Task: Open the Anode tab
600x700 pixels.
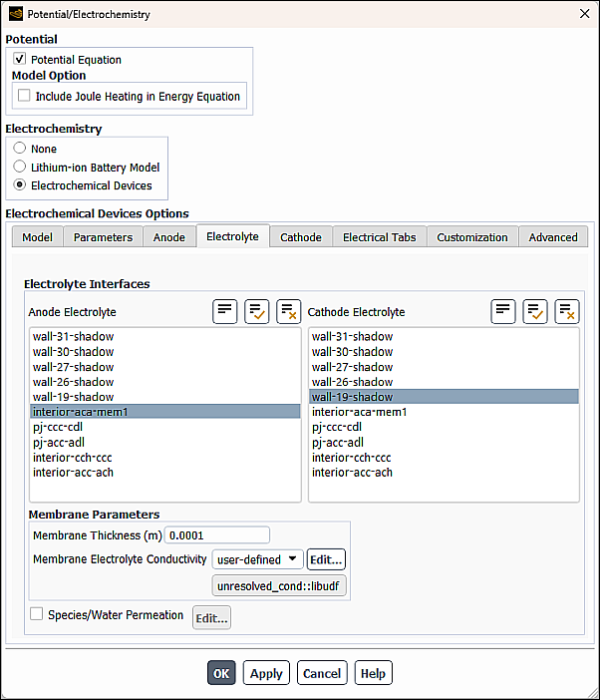Action: pos(169,237)
